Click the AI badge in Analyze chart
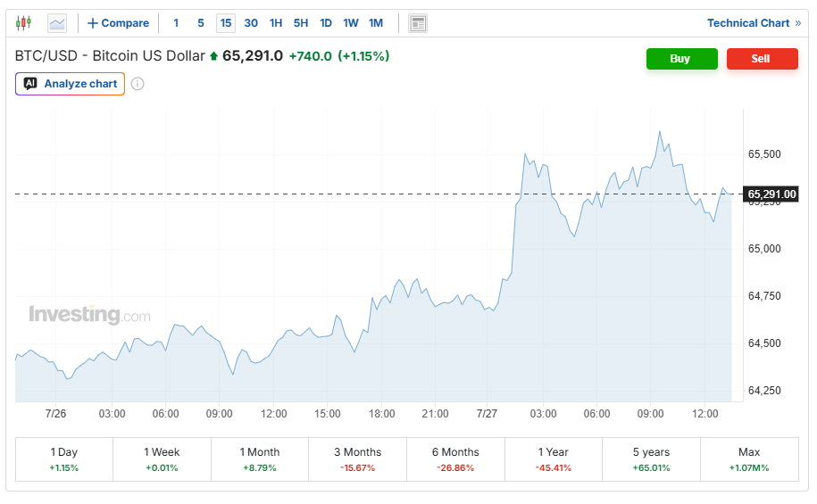The height and width of the screenshot is (504, 817). (30, 84)
